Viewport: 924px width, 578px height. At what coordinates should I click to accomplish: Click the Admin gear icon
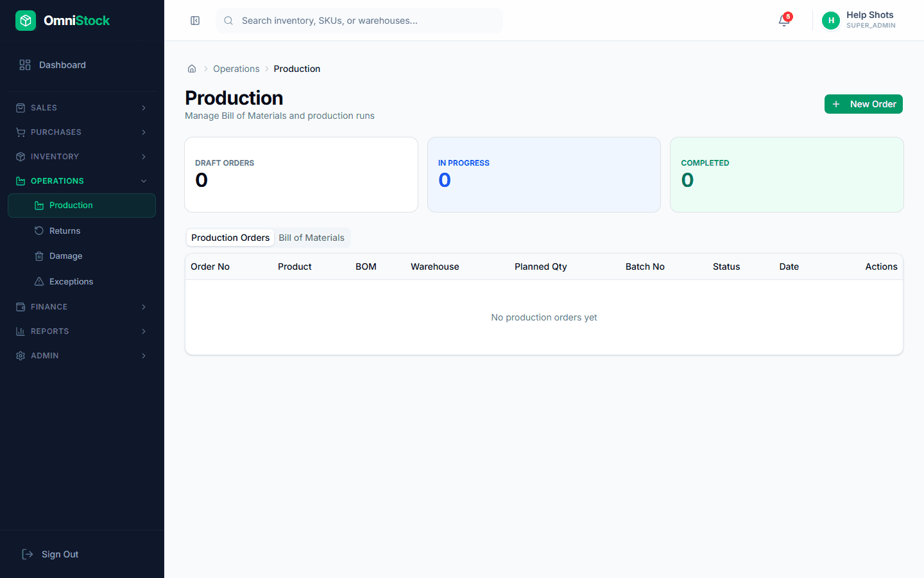(21, 356)
